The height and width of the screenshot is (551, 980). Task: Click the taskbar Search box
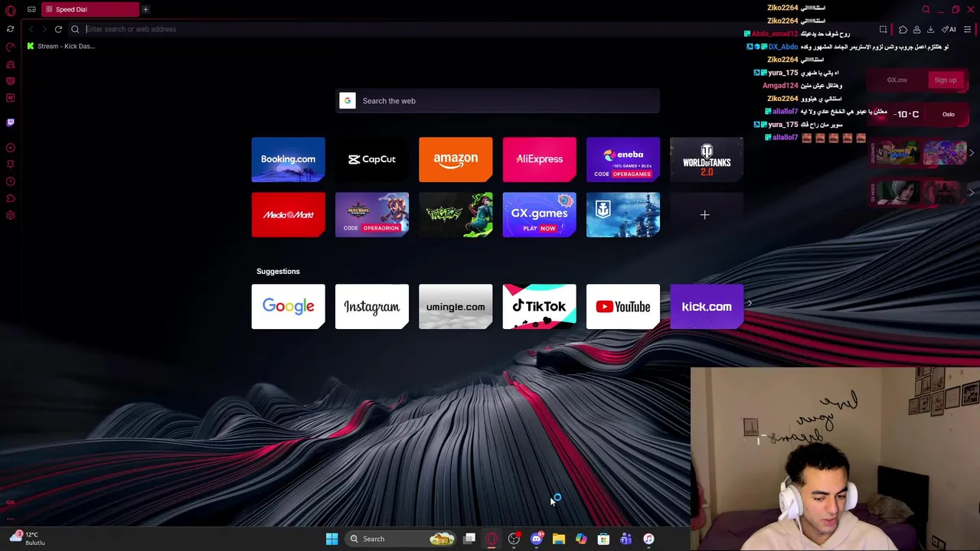click(400, 539)
